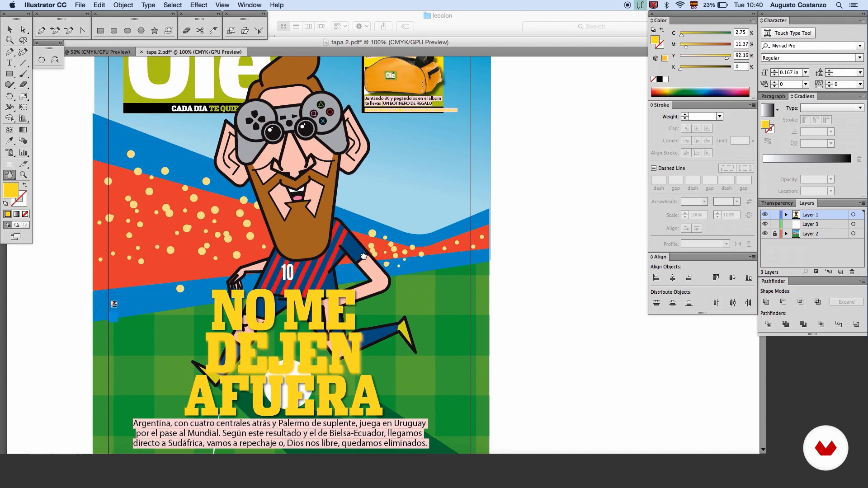
Task: Click the Spotlight search icon
Action: tap(839, 5)
